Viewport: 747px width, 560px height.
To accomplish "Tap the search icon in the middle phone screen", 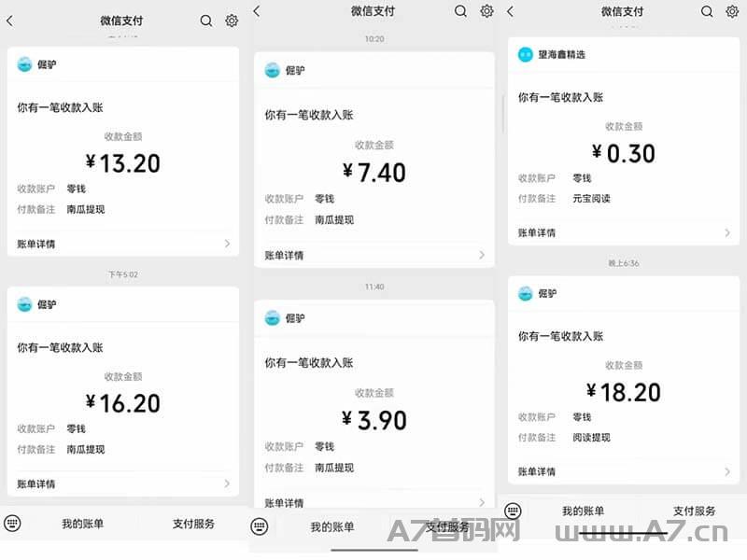I will point(460,11).
